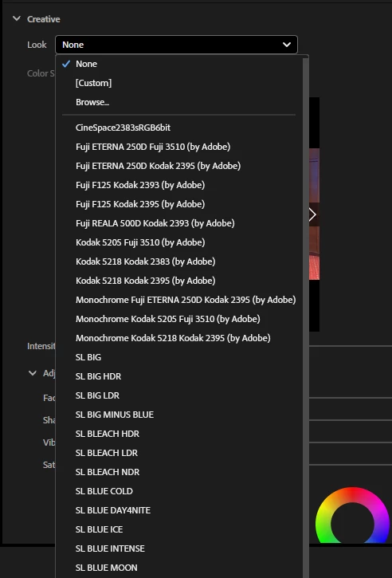Collapse the Creative section chevron
392x578 pixels.
(17, 18)
